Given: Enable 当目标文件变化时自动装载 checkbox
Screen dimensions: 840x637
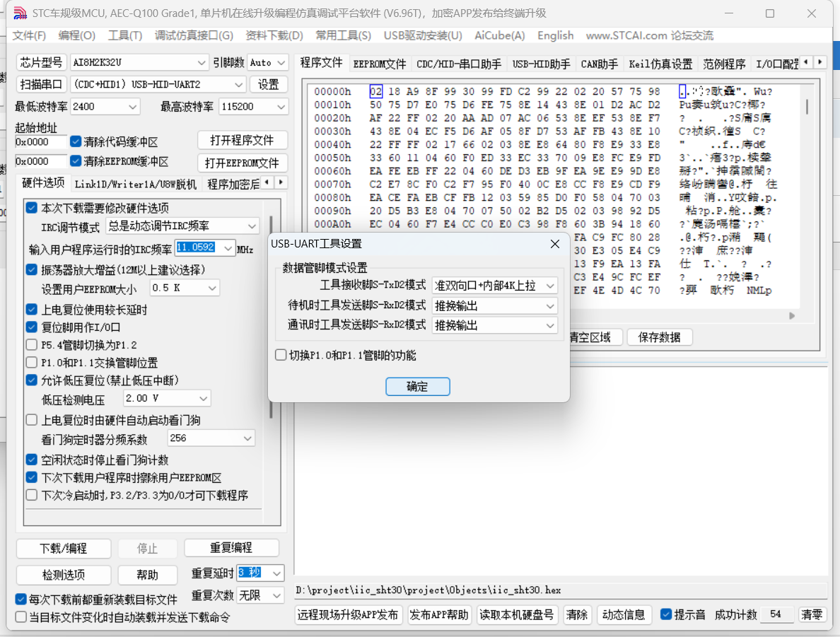Looking at the screenshot, I should point(21,617).
